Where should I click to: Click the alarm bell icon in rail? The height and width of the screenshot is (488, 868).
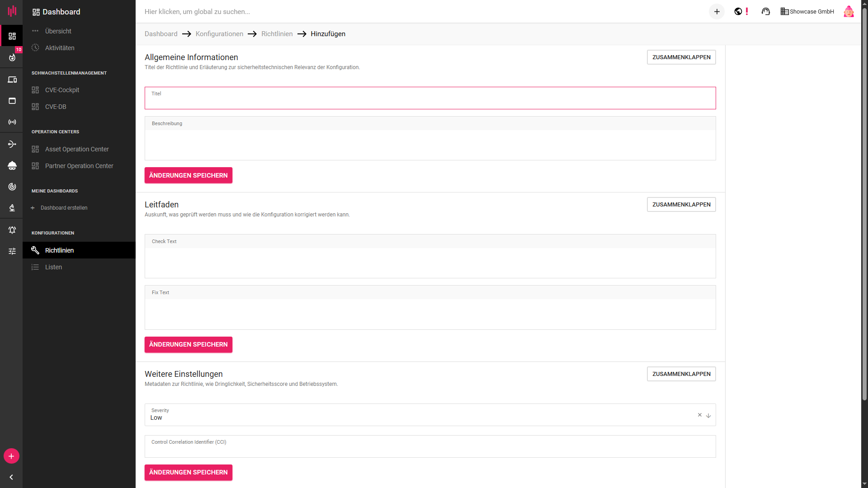coord(12,230)
